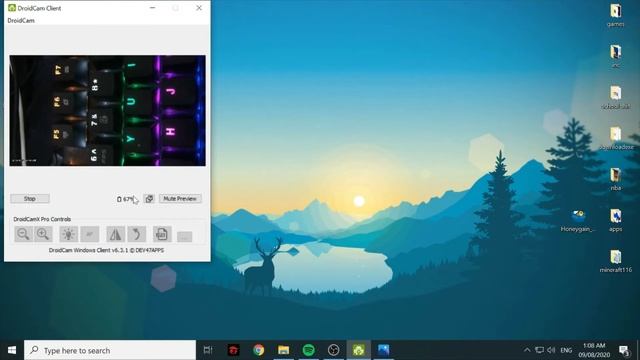This screenshot has width=640, height=360.
Task: Select the Honeygain desktop shortcut
Action: pos(578,221)
